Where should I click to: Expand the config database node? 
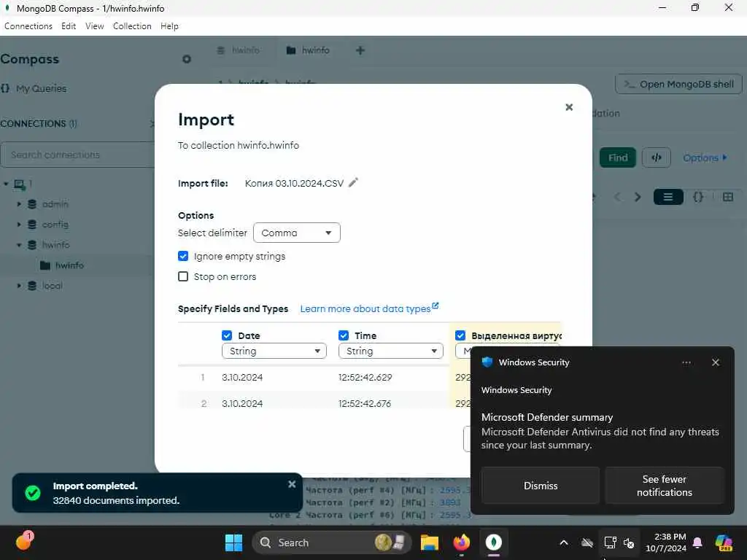pyautogui.click(x=19, y=225)
